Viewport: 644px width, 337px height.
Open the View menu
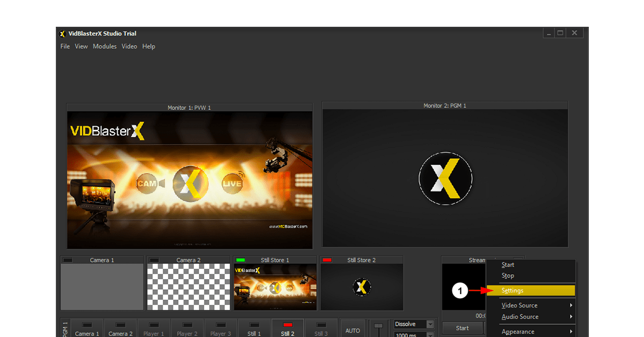coord(81,46)
